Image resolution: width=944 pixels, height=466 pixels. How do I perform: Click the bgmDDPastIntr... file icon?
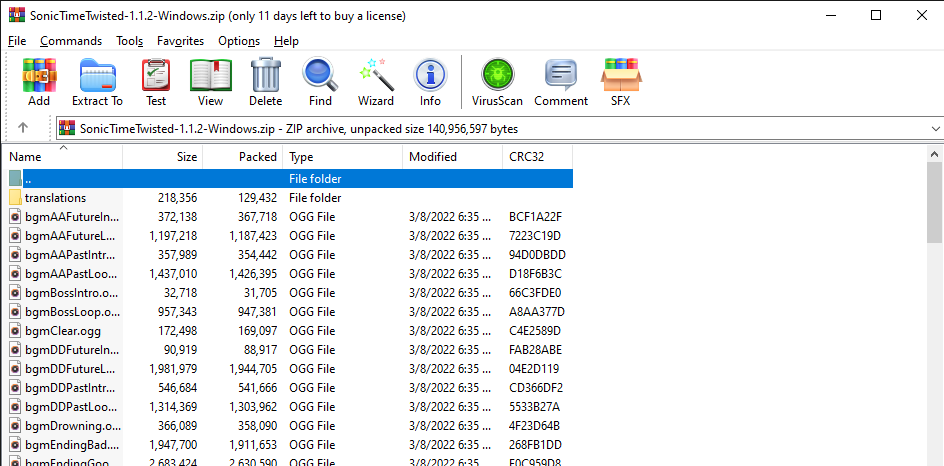16,388
